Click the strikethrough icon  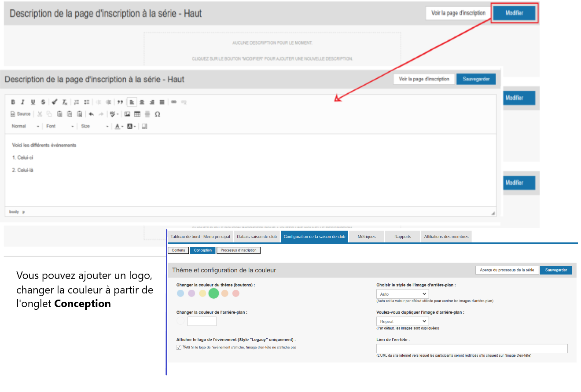tap(43, 102)
